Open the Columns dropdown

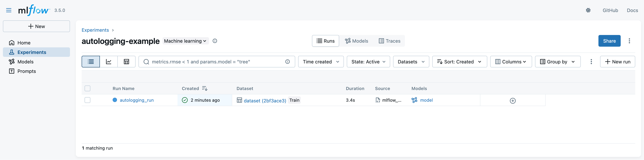tap(511, 62)
